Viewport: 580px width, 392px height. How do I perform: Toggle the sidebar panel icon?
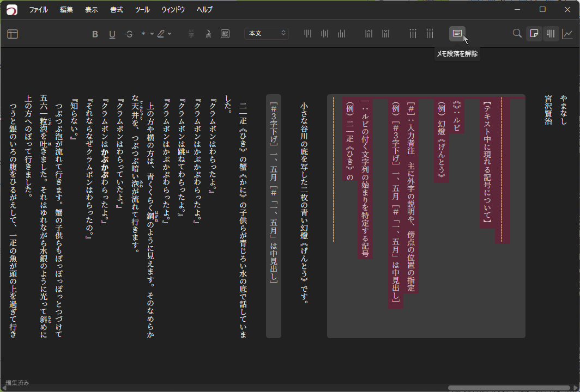coord(13,34)
